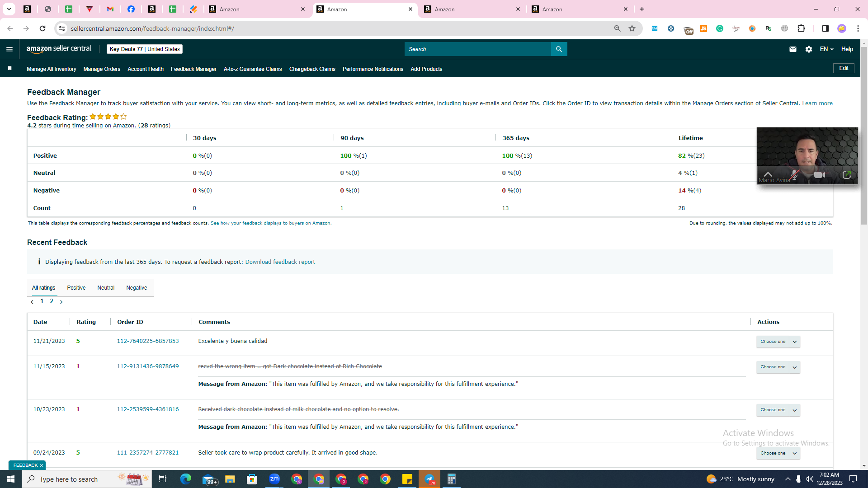Click the browser address bar URL
868x488 pixels.
(152, 28)
